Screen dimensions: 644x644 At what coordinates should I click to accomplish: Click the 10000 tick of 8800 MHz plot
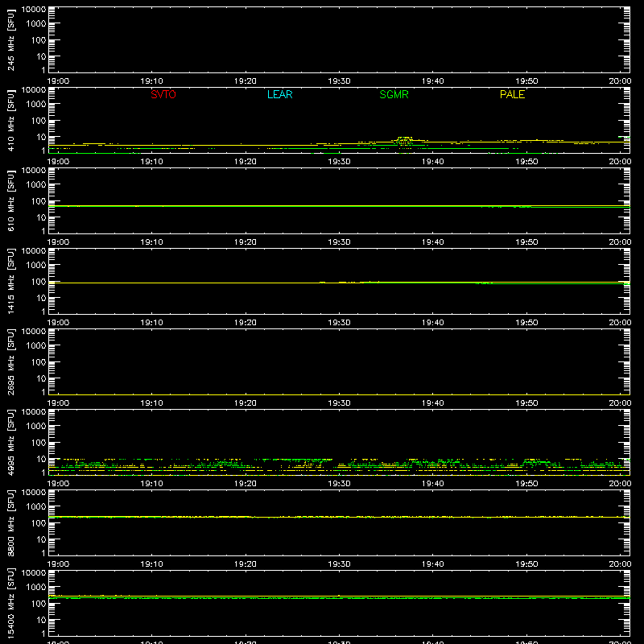tap(34, 493)
